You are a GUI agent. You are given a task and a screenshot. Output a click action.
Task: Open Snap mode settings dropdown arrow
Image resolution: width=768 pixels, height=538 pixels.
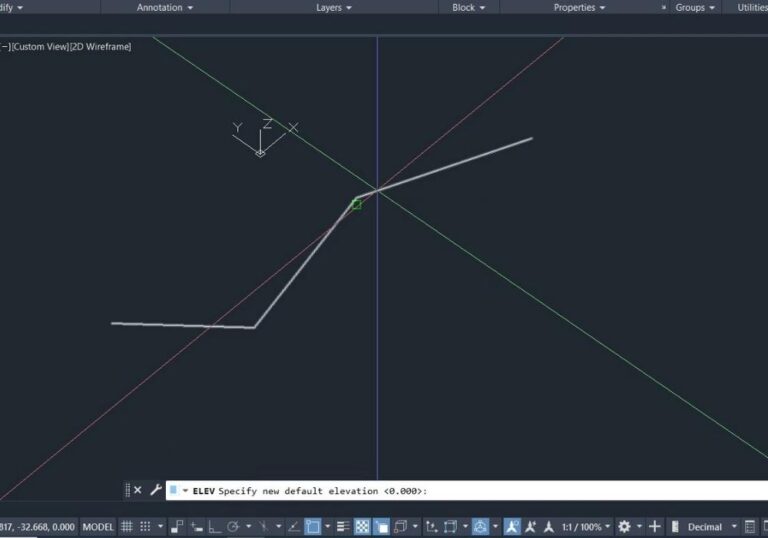[x=160, y=527]
